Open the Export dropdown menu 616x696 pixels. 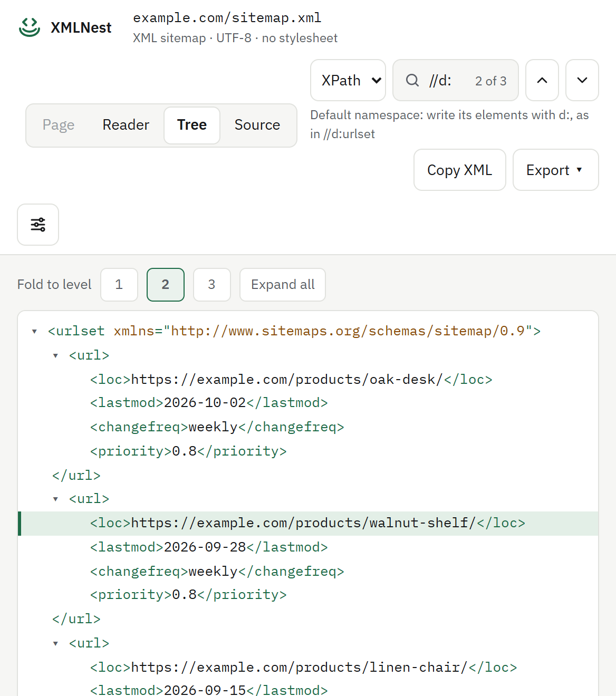(x=556, y=170)
